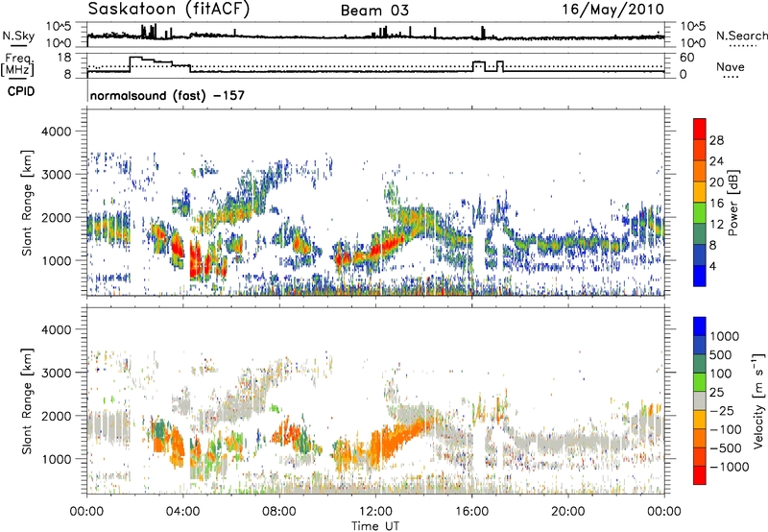Click the 'CPID' row label
Viewport: 768px width, 532px height.
[x=21, y=91]
